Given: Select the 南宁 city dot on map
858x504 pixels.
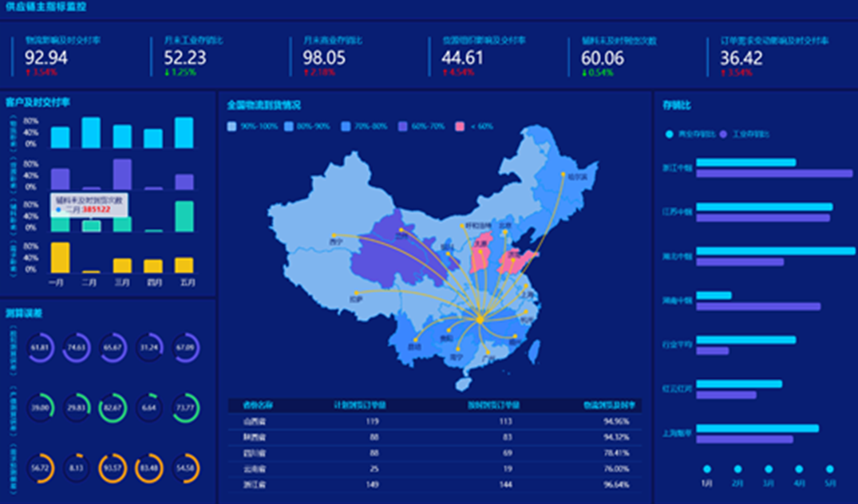Looking at the screenshot, I should click(x=458, y=349).
